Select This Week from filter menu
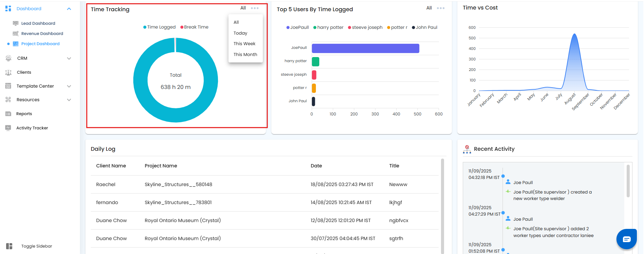 tap(244, 44)
